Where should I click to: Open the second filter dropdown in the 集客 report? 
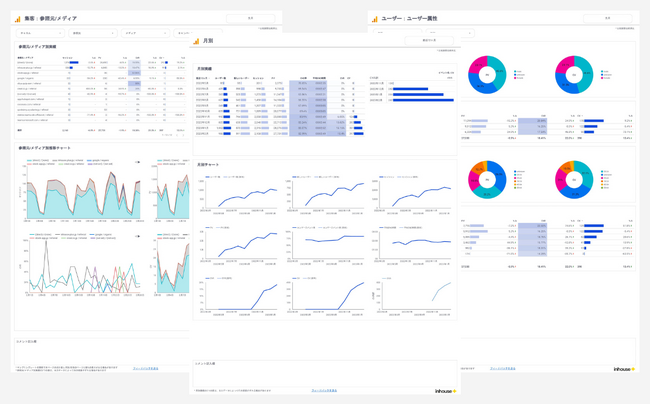tap(93, 33)
